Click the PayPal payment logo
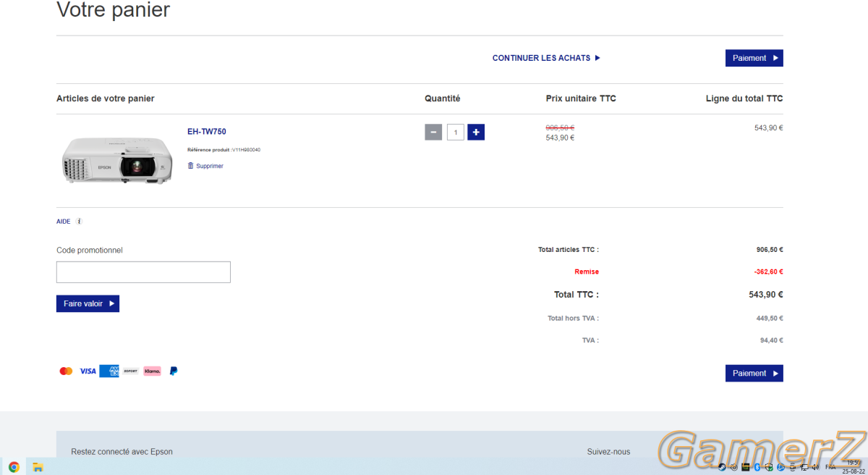Viewport: 868px width, 475px height. [x=174, y=371]
